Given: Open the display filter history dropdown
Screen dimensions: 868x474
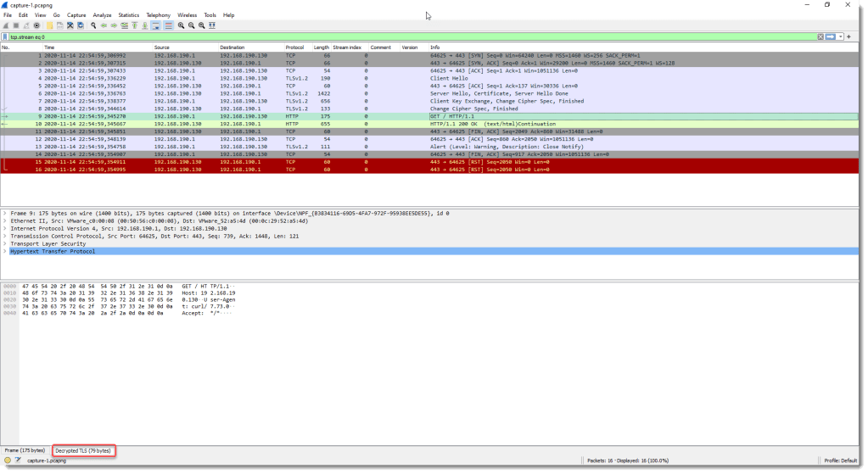Looking at the screenshot, I should pos(840,36).
